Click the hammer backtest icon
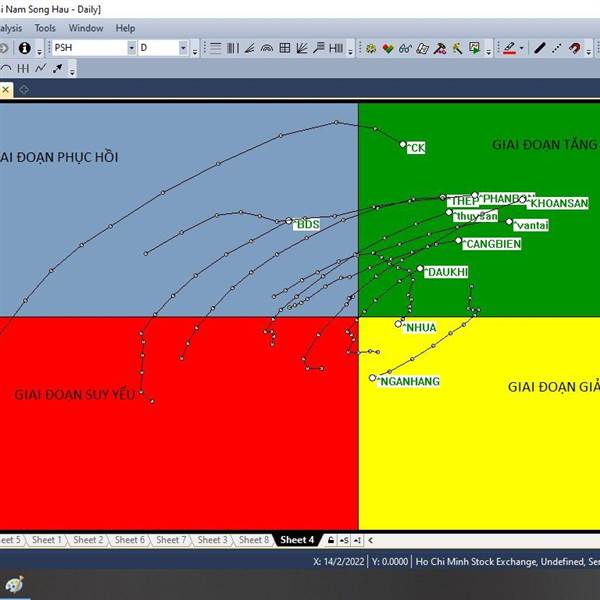The image size is (600, 600). click(440, 48)
